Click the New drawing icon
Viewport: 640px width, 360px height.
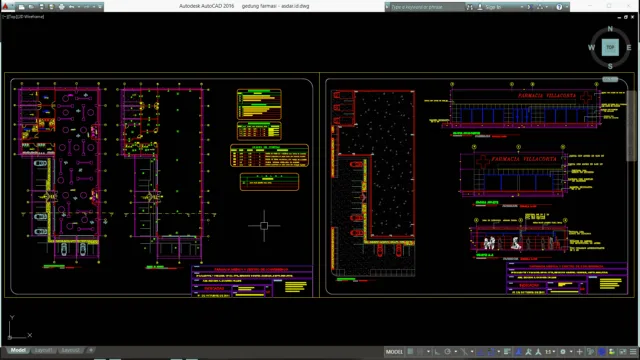pyautogui.click(x=22, y=7)
